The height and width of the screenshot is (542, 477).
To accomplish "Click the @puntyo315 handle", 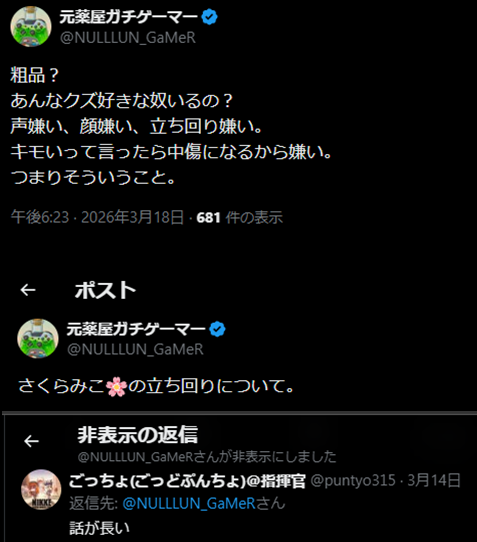I will point(353,480).
